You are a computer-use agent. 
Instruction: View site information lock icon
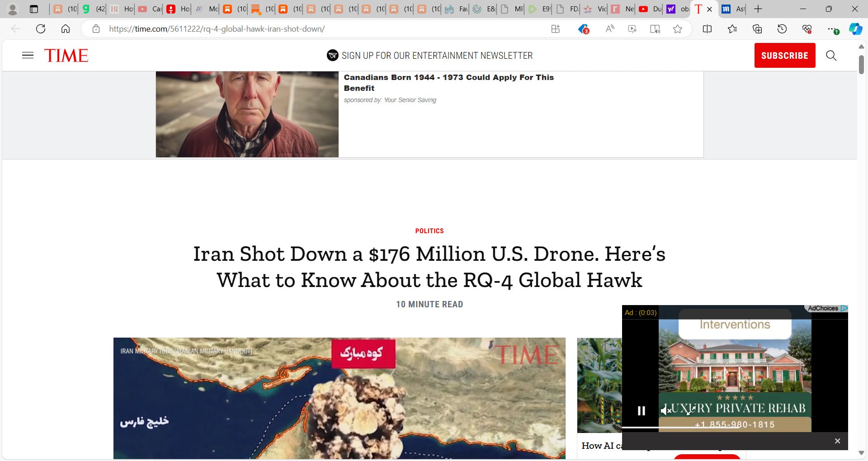coord(96,29)
